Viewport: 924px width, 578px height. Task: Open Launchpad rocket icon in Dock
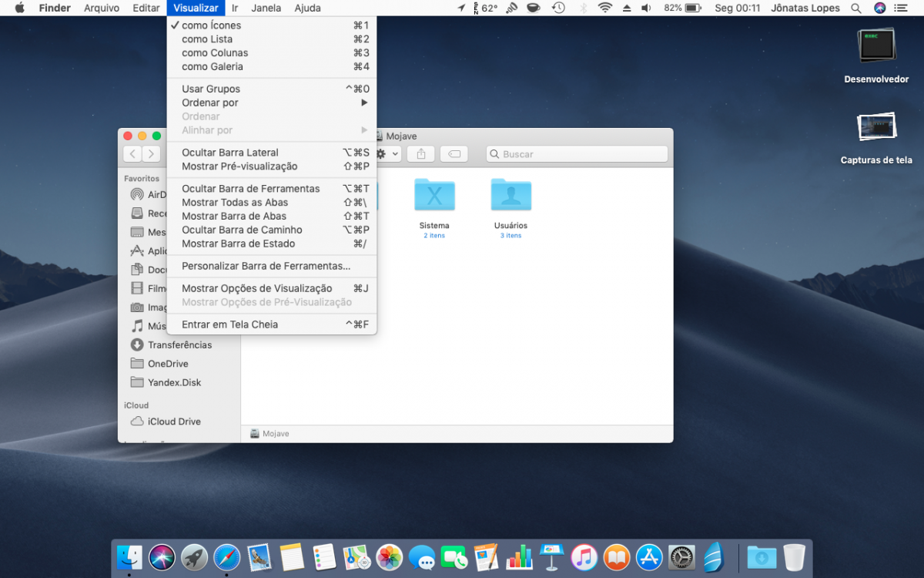pyautogui.click(x=194, y=557)
